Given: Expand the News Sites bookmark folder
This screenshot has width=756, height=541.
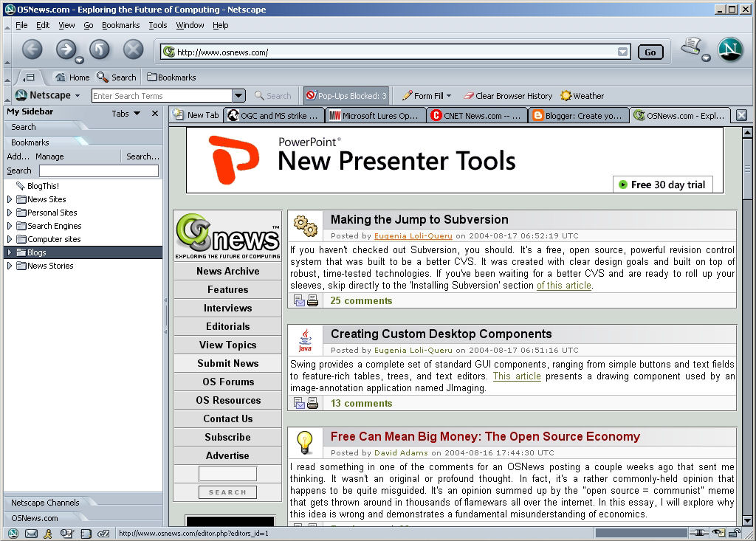Looking at the screenshot, I should [10, 199].
